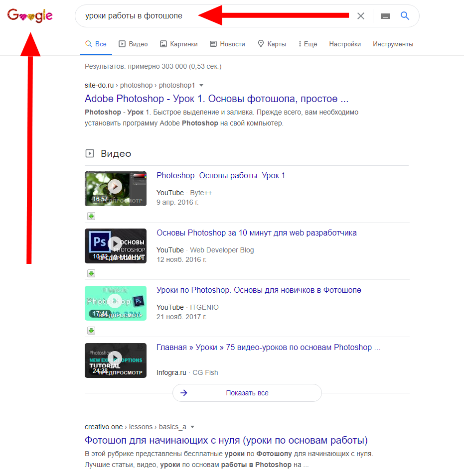Click the Результатов: примерно 303 000 text
This screenshot has height=476, width=464.
(x=153, y=67)
